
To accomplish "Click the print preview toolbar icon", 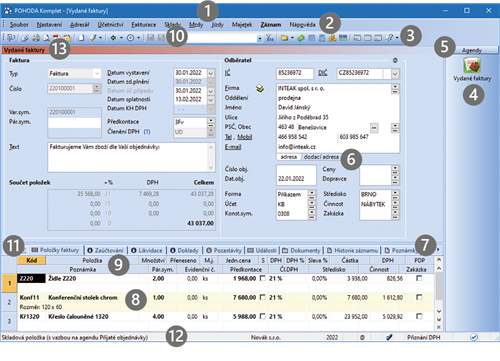I will (47, 38).
